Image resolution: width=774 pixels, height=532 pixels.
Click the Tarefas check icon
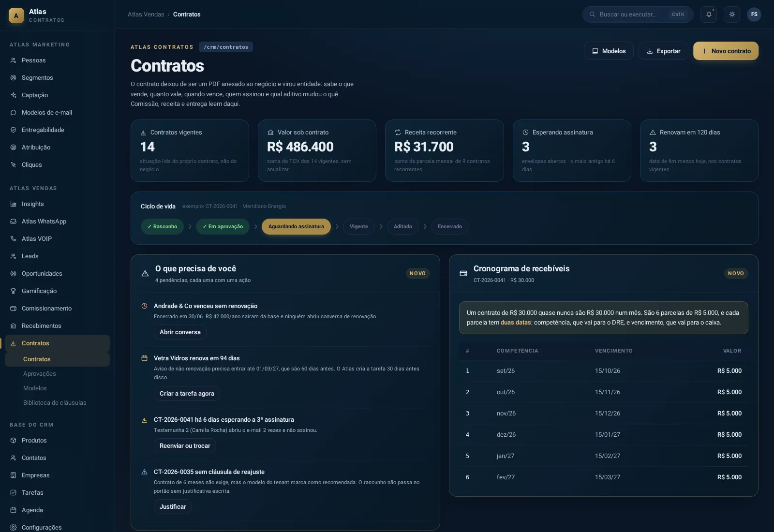pyautogui.click(x=14, y=493)
